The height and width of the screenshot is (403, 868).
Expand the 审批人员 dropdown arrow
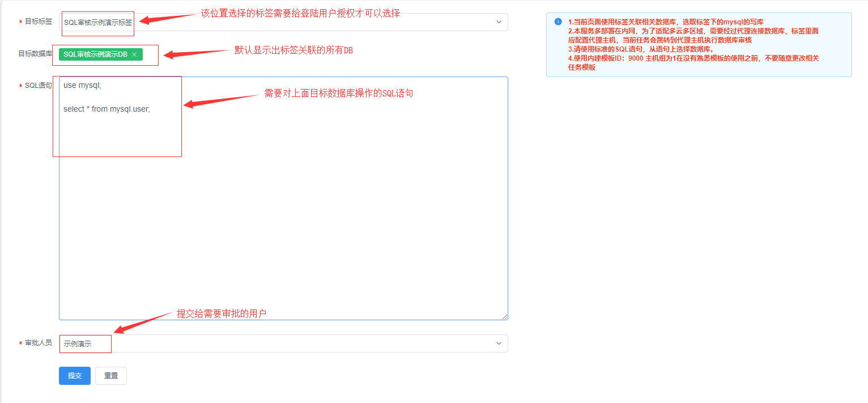point(499,343)
